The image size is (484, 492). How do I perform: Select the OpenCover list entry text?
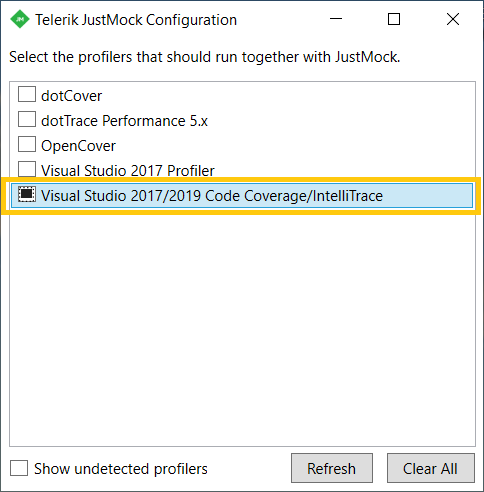pos(78,146)
